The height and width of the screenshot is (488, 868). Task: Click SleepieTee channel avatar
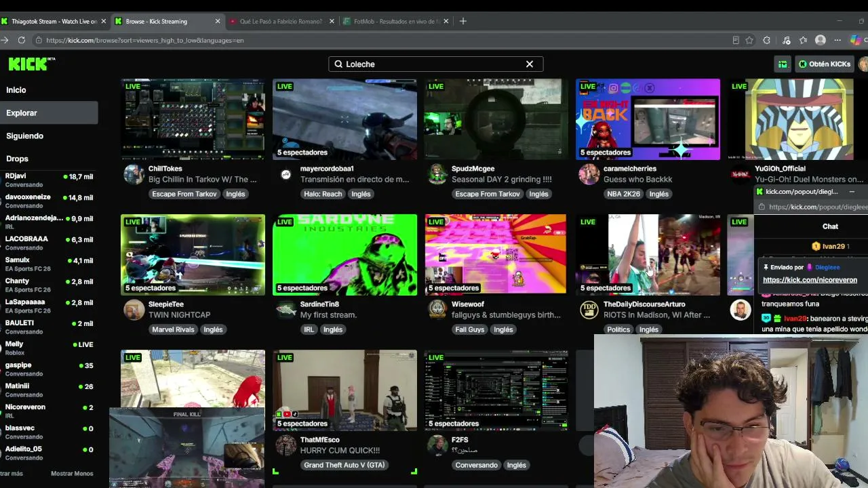click(134, 310)
